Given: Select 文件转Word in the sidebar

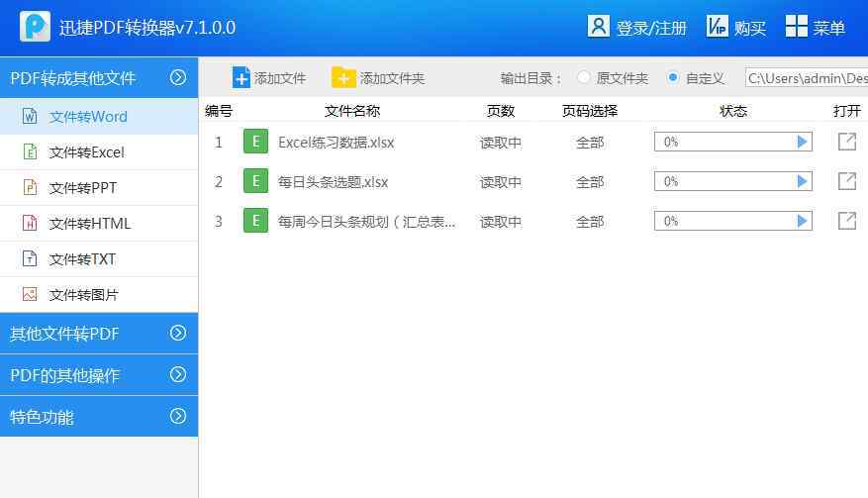Looking at the screenshot, I should click(x=99, y=116).
